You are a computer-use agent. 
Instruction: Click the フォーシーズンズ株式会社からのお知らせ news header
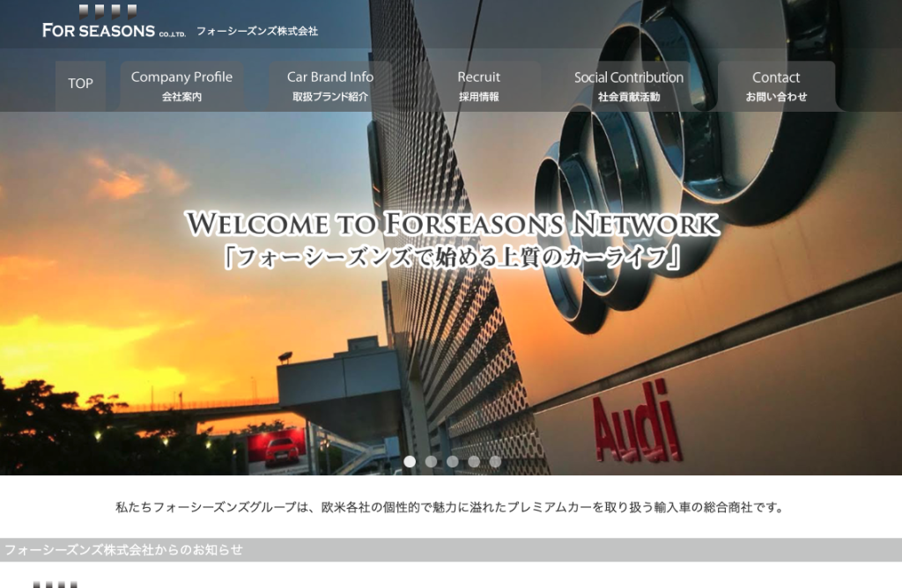pyautogui.click(x=123, y=550)
